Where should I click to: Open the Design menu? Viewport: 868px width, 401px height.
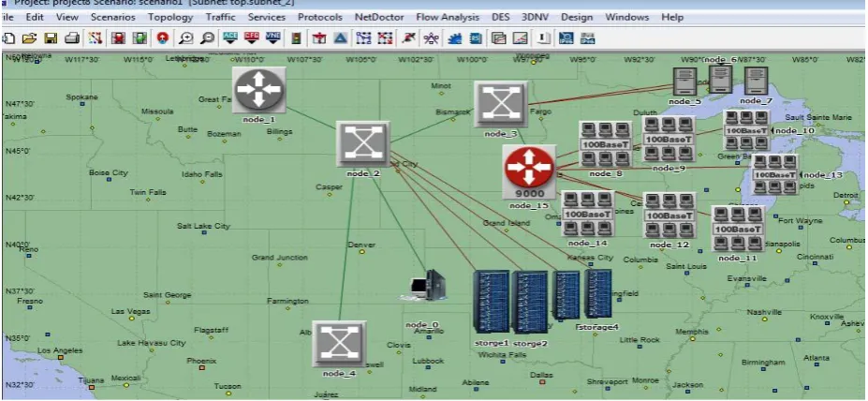pos(577,17)
